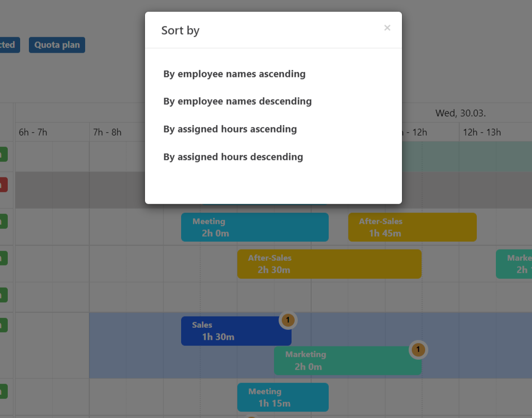Select the Sales 1h 30m shift
Viewport: 532px width, 418px height.
pyautogui.click(x=235, y=331)
